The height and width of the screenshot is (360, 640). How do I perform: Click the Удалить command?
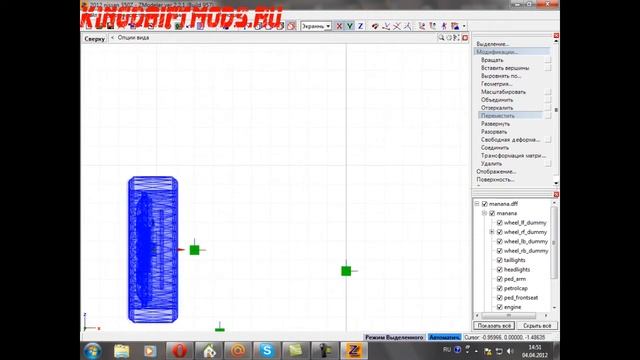(x=491, y=164)
